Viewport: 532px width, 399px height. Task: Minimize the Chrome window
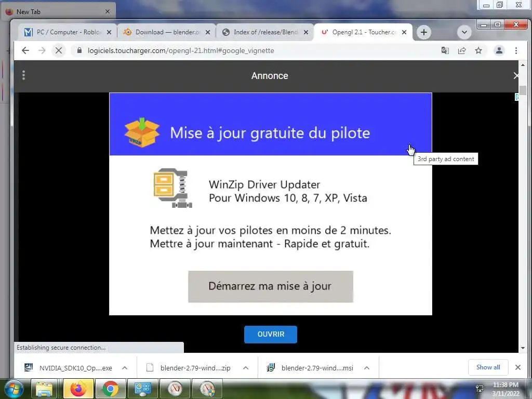coord(484,25)
